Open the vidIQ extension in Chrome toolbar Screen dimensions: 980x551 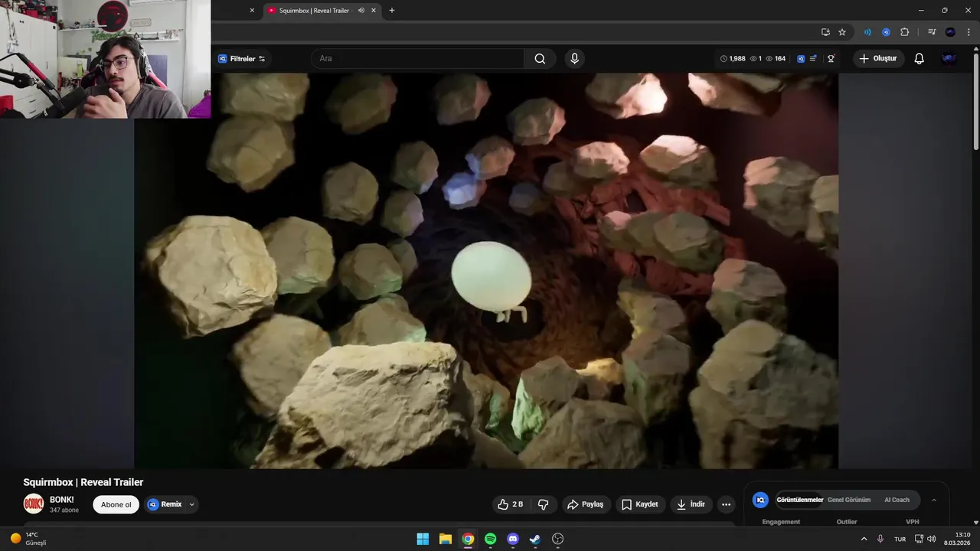pyautogui.click(x=886, y=32)
